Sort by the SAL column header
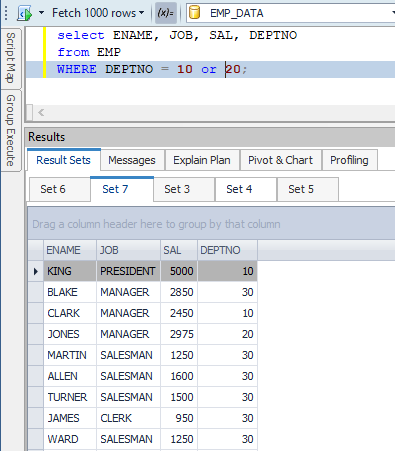 179,250
